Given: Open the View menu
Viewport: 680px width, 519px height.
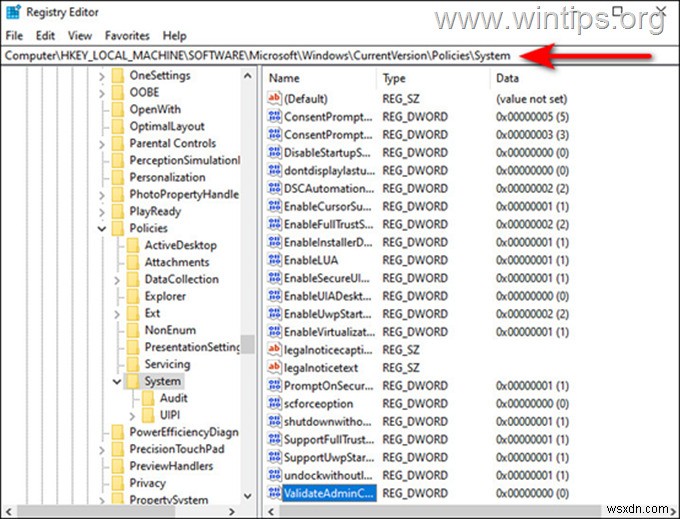Looking at the screenshot, I should click(80, 36).
